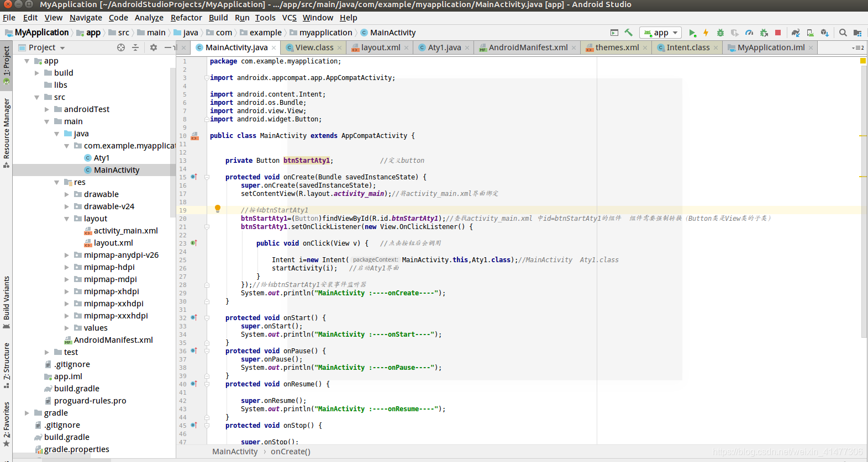Screen dimensions: 868x462
Task: Start debugging with the green bug icon
Action: pos(720,33)
